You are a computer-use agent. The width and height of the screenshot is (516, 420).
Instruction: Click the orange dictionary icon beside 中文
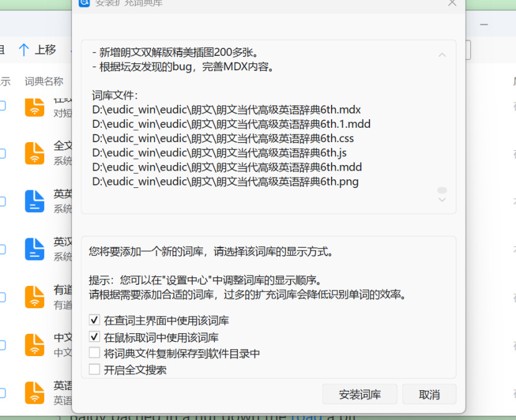pyautogui.click(x=35, y=345)
